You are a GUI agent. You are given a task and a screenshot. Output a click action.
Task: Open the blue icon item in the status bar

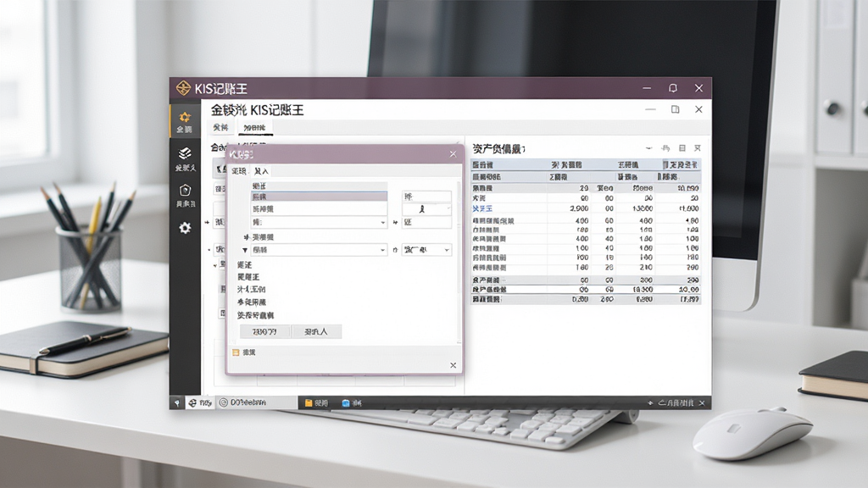click(x=352, y=402)
